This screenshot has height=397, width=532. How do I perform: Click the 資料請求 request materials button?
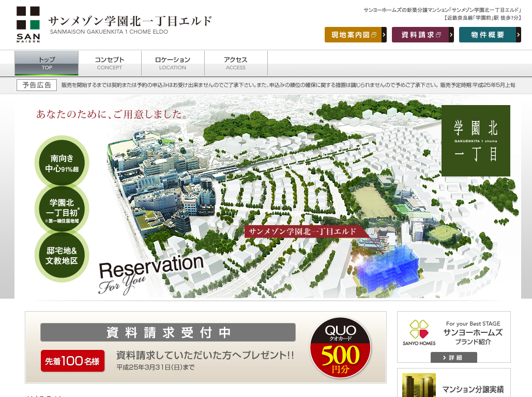(422, 35)
